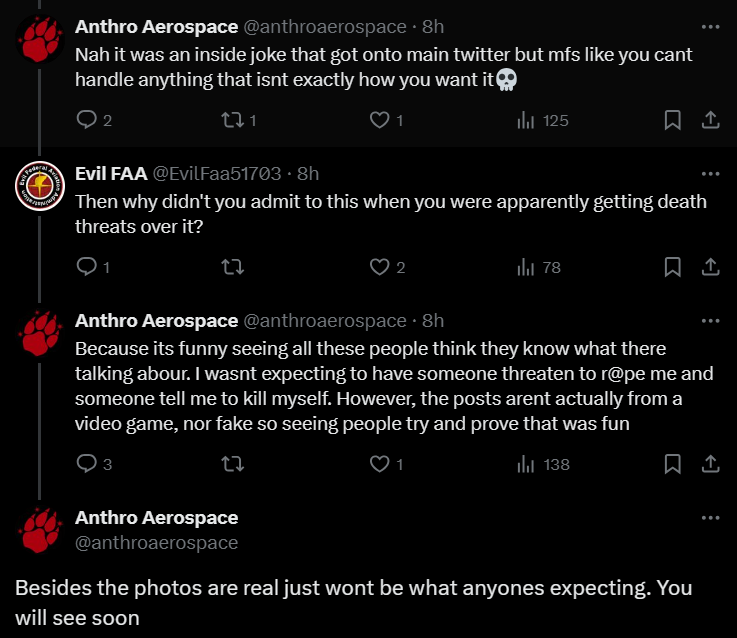Reply to the 'Because its funny' tweet

(87, 464)
